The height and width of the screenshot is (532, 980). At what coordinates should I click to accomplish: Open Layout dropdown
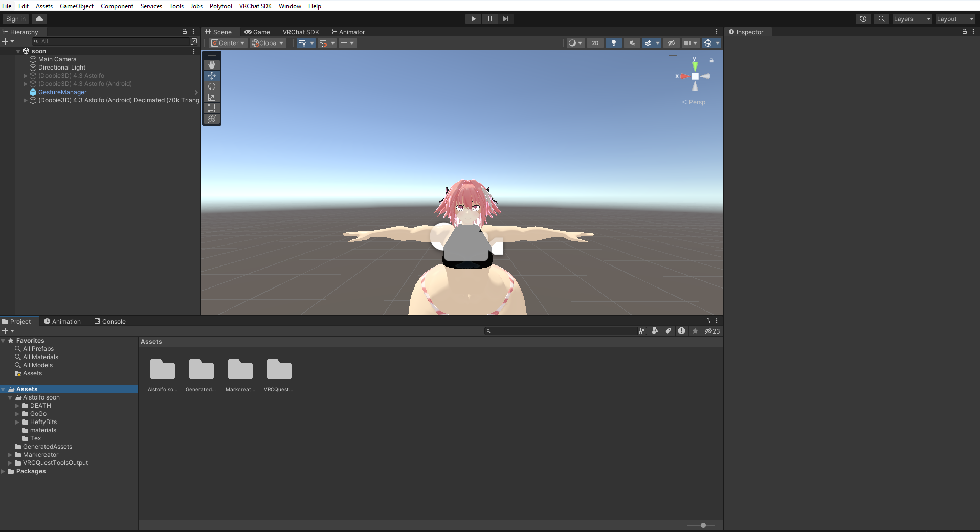[x=955, y=19]
